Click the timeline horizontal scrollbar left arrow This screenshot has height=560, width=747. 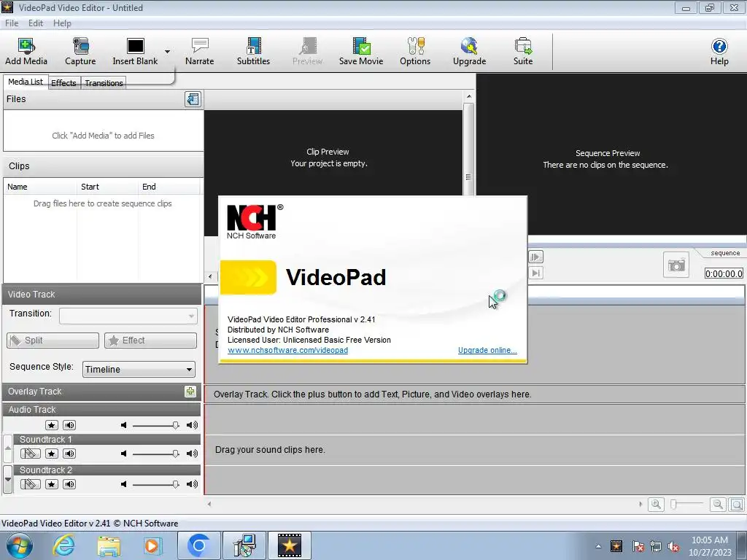coord(209,504)
